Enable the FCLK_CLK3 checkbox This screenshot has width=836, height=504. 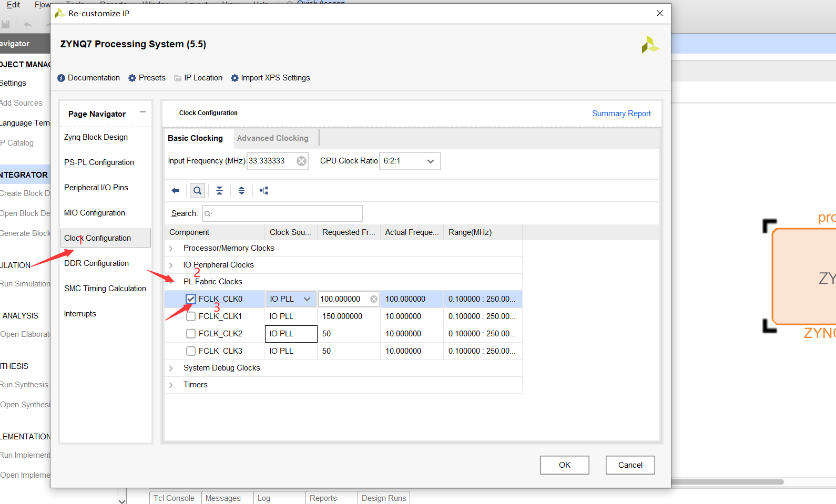coord(191,351)
